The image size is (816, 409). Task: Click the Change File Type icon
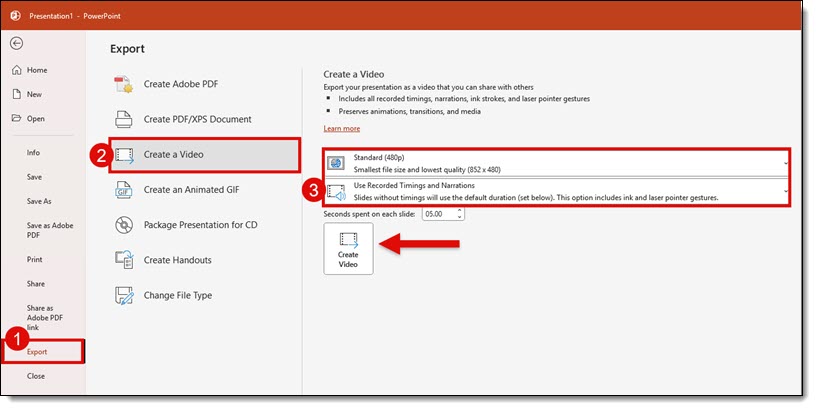(125, 295)
